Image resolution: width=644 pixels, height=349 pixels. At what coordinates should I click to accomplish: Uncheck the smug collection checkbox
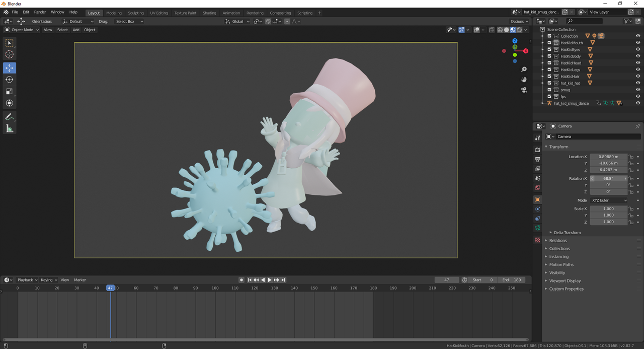click(549, 90)
